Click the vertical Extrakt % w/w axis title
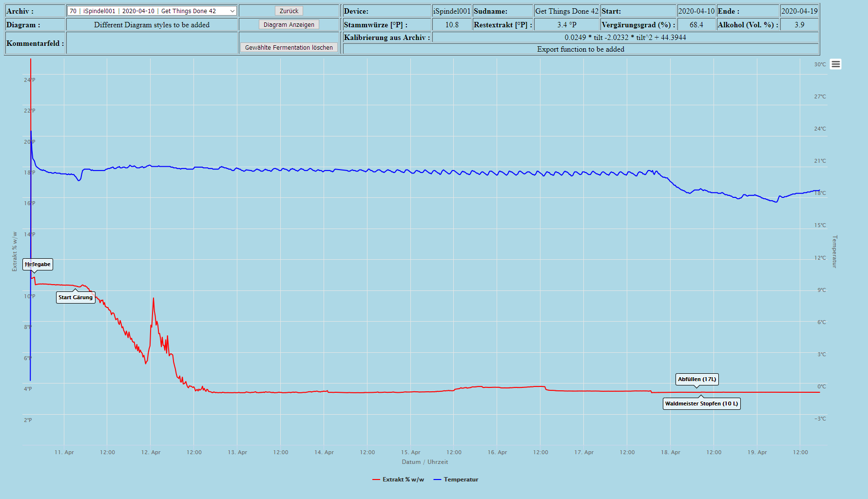868x499 pixels. 15,251
